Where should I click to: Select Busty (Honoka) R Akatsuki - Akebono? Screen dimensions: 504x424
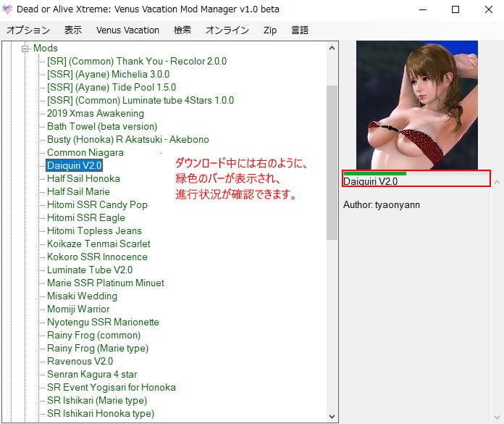pos(128,140)
